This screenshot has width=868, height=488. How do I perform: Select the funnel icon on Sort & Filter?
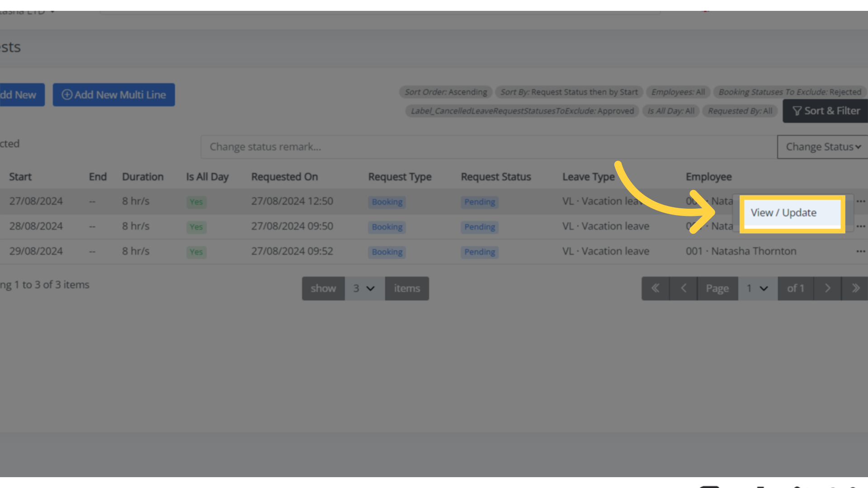(797, 111)
